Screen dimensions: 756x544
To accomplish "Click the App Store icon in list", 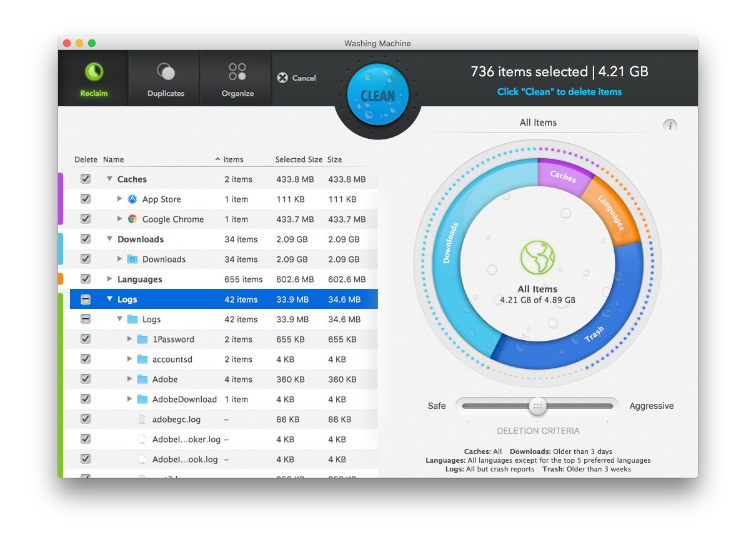I will [x=132, y=199].
